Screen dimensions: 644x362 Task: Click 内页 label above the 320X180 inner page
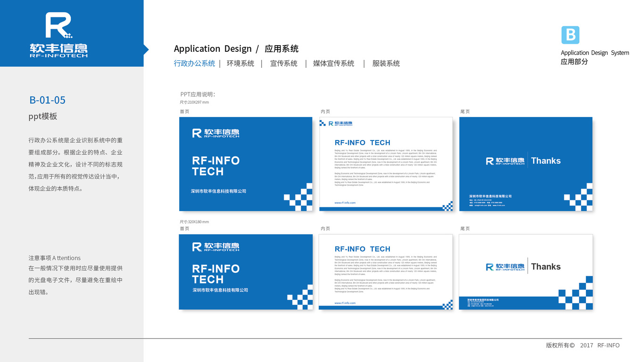tap(325, 229)
